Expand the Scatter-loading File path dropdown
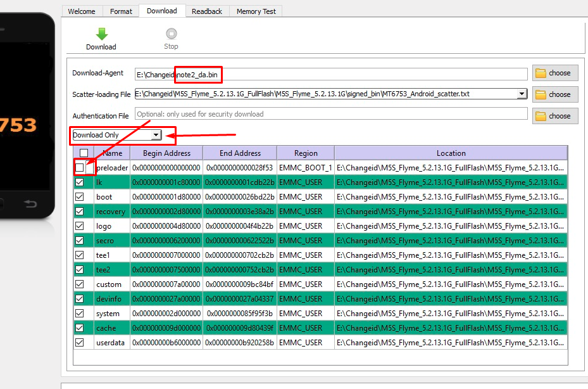Viewport: 588px width, 389px height. pyautogui.click(x=522, y=94)
